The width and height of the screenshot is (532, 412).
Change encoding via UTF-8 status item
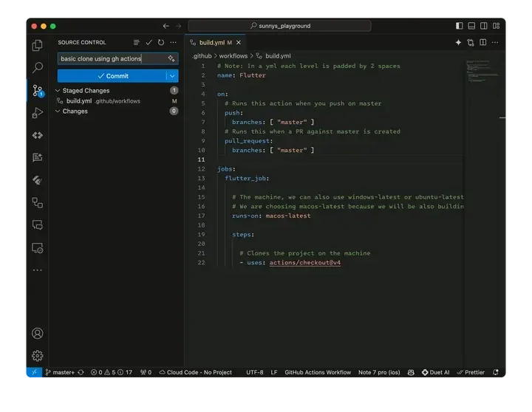pos(255,372)
